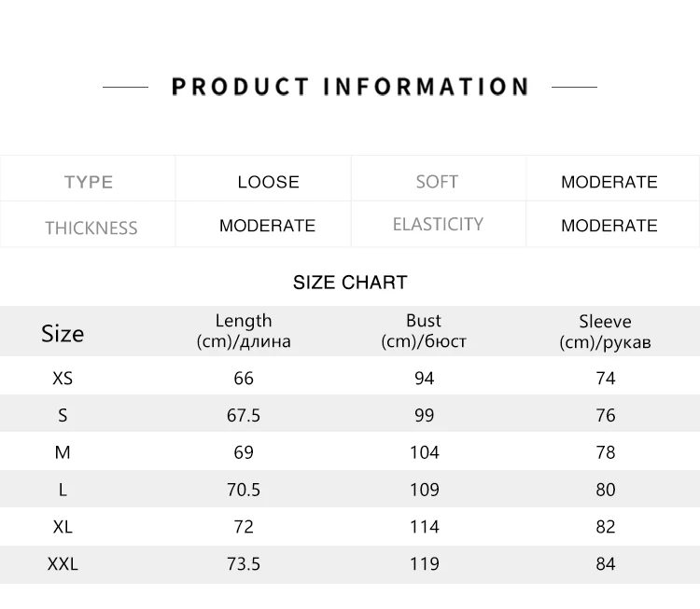Click the M size row label
Screen dimensions: 700x609
pyautogui.click(x=63, y=452)
